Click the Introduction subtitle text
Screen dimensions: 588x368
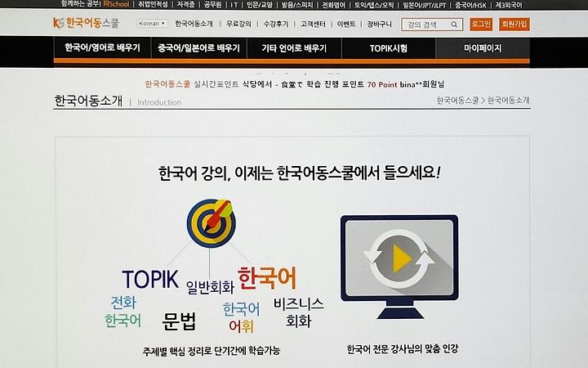click(159, 102)
